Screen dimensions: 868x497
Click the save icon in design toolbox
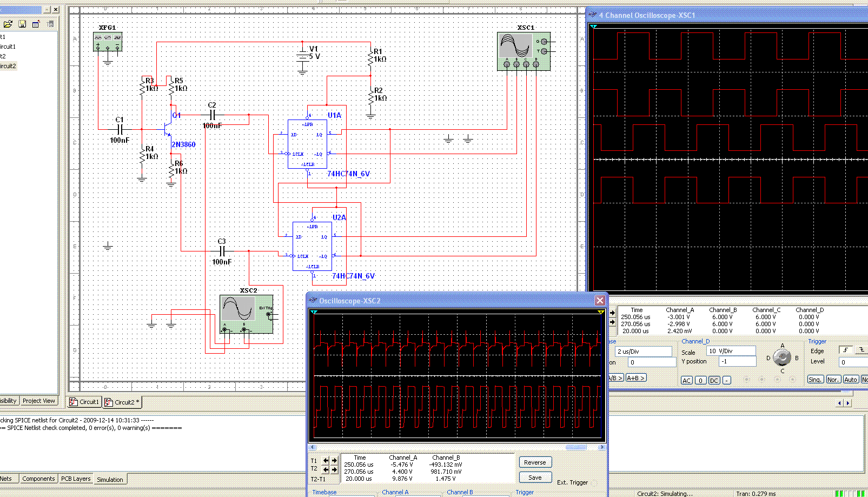pos(22,24)
